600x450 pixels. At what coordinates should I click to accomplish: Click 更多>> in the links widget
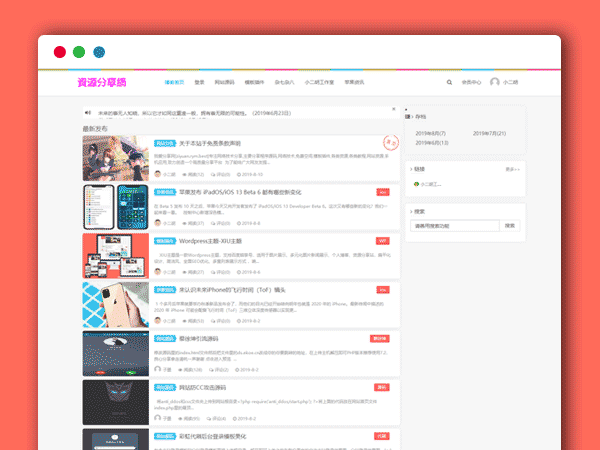[x=511, y=169]
